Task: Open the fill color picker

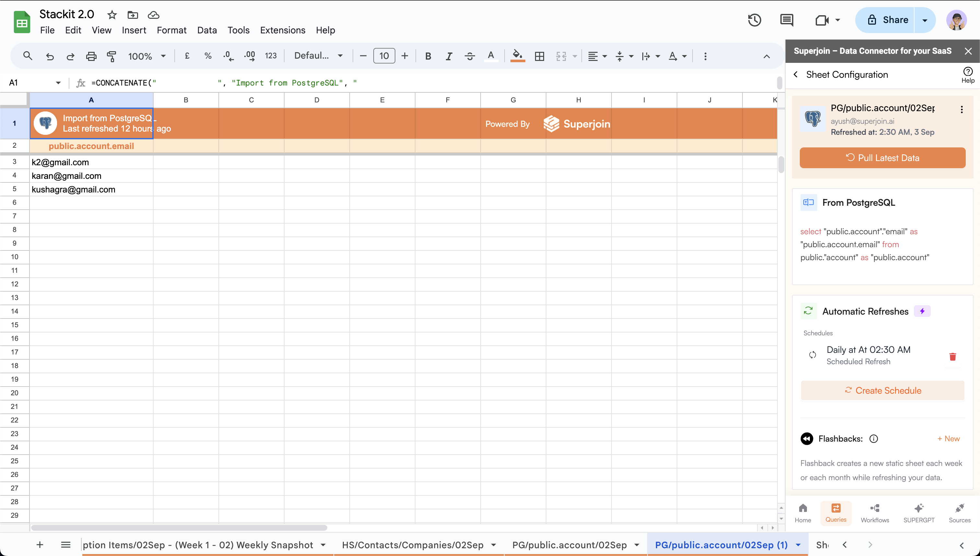Action: [517, 56]
